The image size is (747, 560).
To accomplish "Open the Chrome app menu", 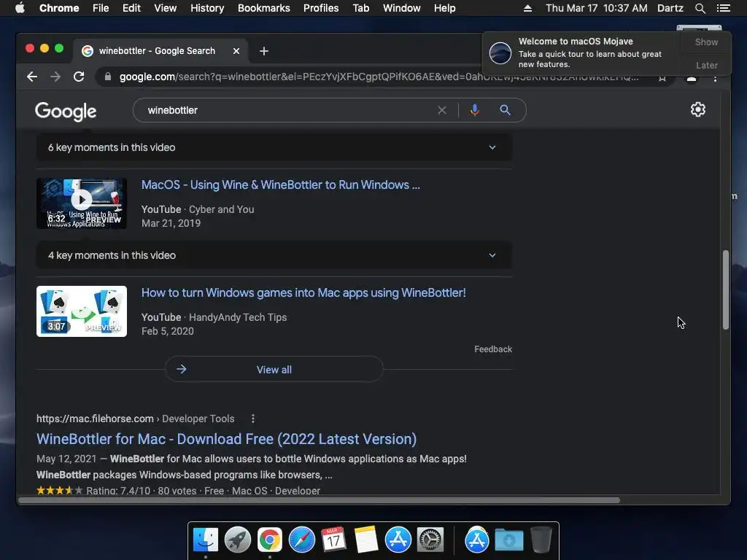I will tap(59, 8).
